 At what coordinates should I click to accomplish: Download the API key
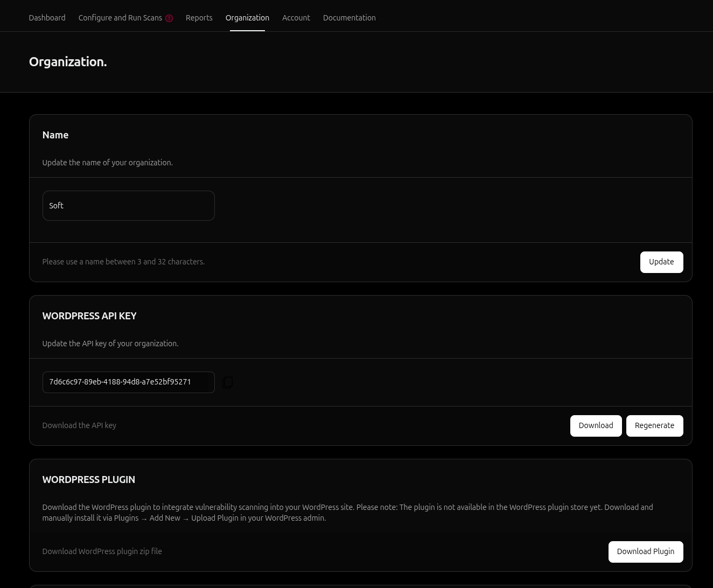pos(596,426)
